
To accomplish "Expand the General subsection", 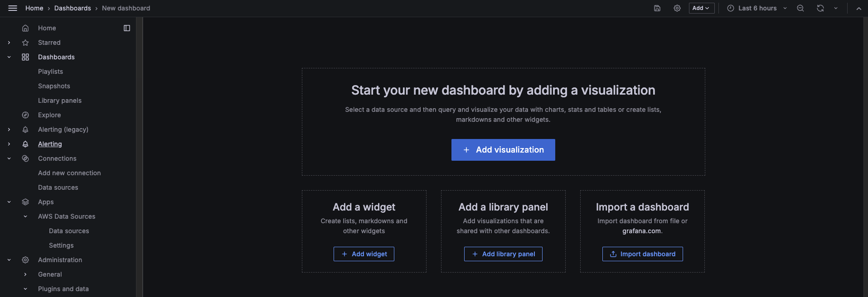I will coord(25,274).
